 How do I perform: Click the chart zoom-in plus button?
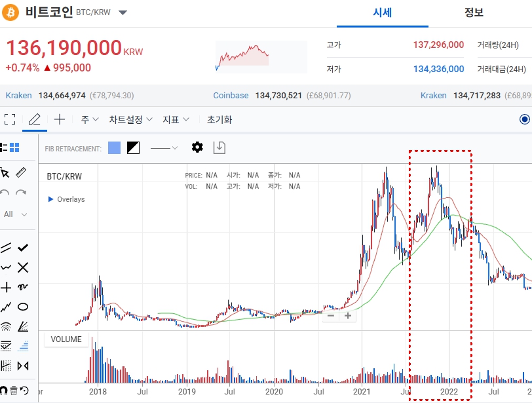(348, 316)
